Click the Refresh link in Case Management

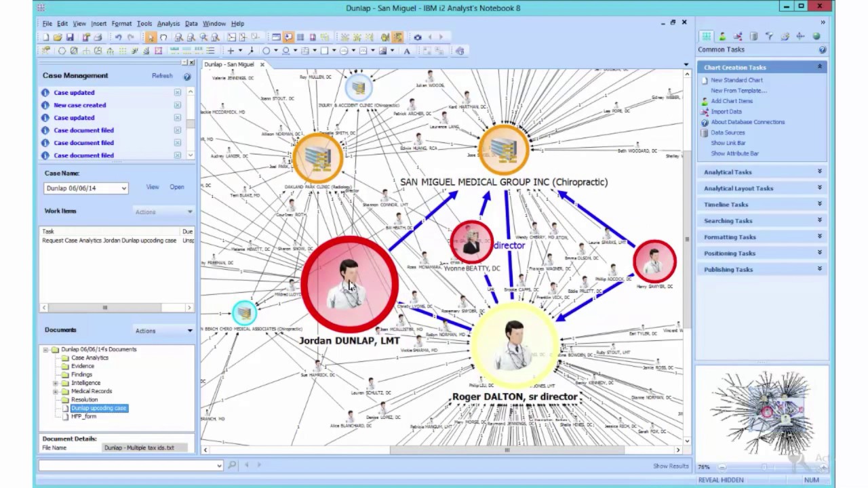point(162,76)
